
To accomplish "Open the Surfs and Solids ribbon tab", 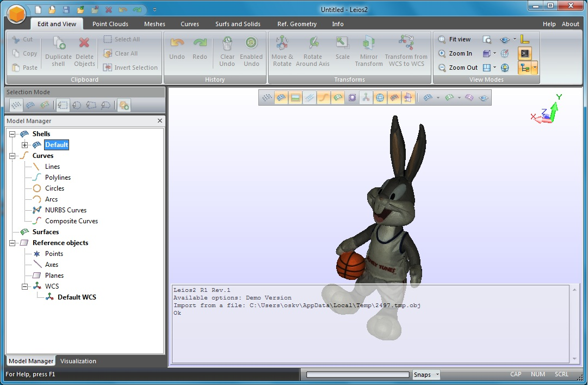I will 238,24.
